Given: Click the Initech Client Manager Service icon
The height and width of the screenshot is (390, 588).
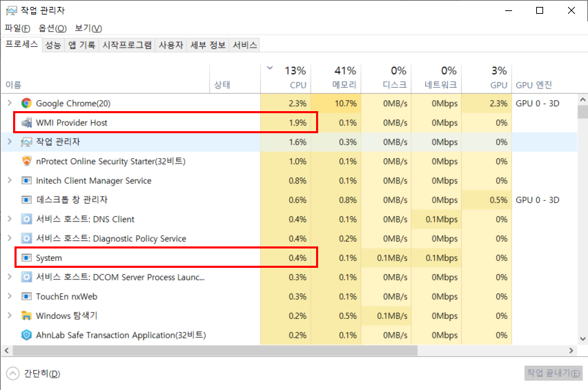Looking at the screenshot, I should click(x=26, y=181).
